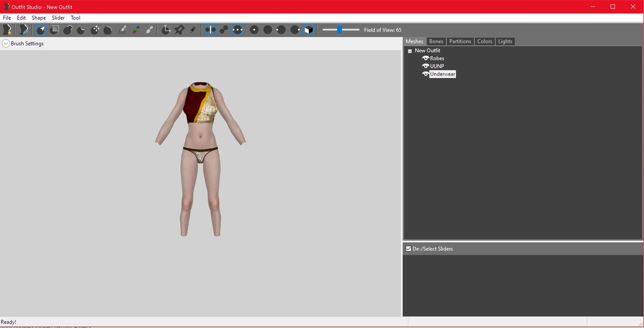Screen dimensions: 644x328
Task: Uncheck the De-/Select Sliders checkbox
Action: 409,249
